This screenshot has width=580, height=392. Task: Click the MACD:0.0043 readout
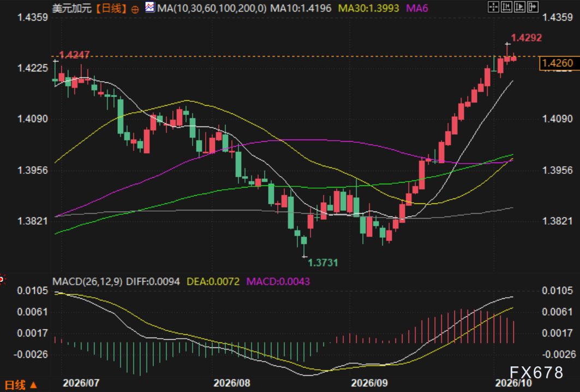click(x=278, y=281)
